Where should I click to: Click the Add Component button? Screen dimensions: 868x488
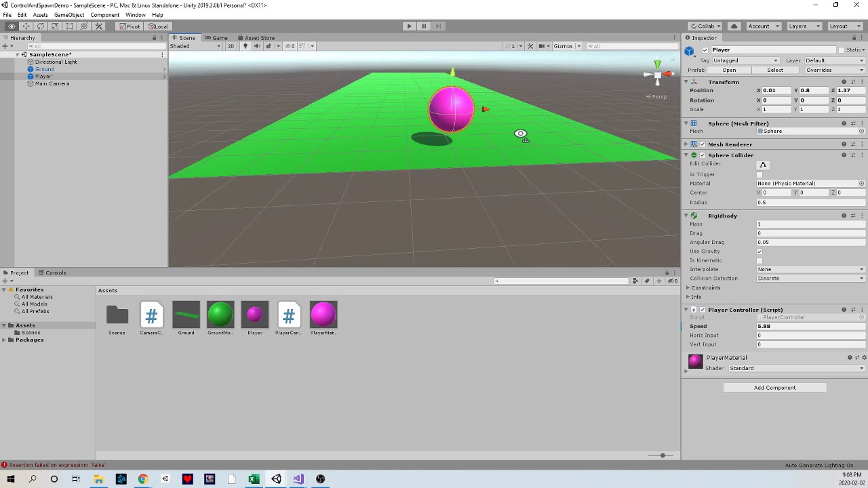point(774,388)
